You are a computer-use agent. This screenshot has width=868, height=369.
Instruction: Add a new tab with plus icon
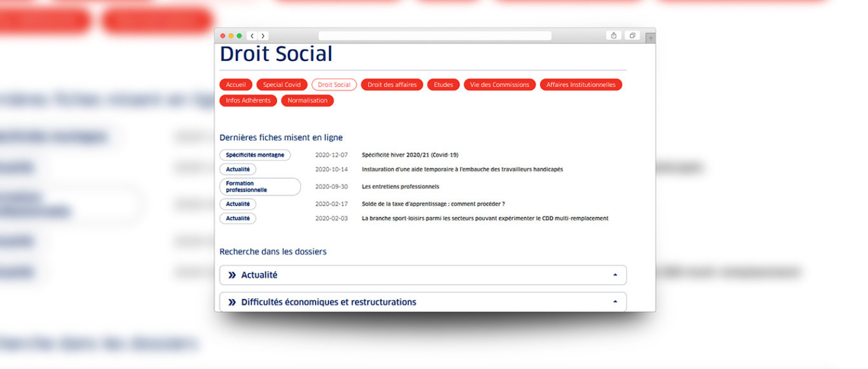[650, 38]
